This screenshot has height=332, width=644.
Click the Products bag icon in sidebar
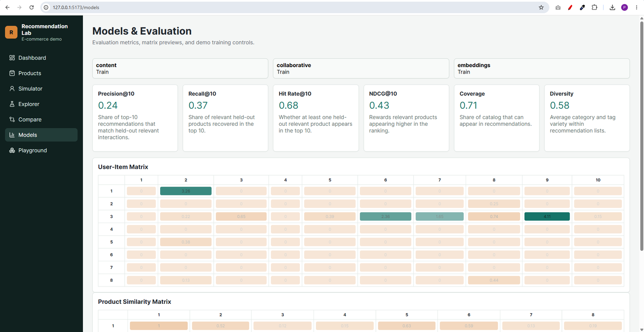(12, 73)
